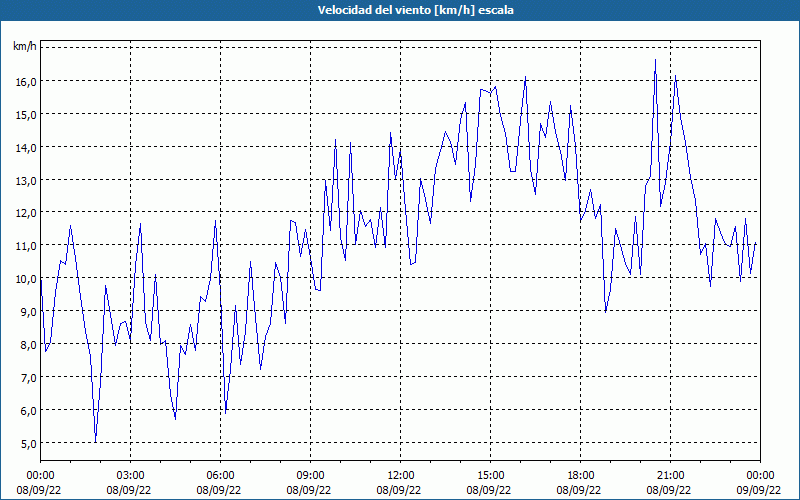
Task: Click the '09/09/22' date label
Action: 758,490
